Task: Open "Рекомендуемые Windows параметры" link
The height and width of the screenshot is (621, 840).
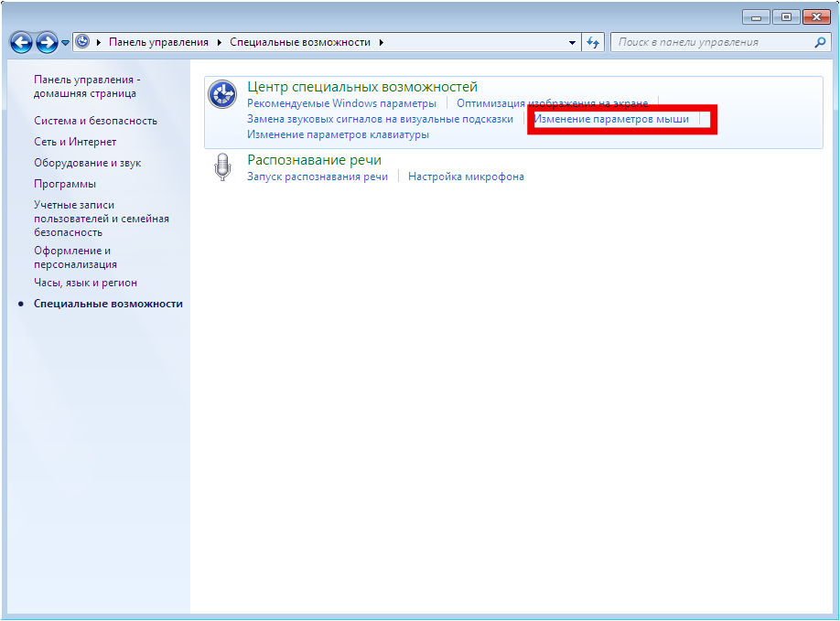Action: (341, 103)
